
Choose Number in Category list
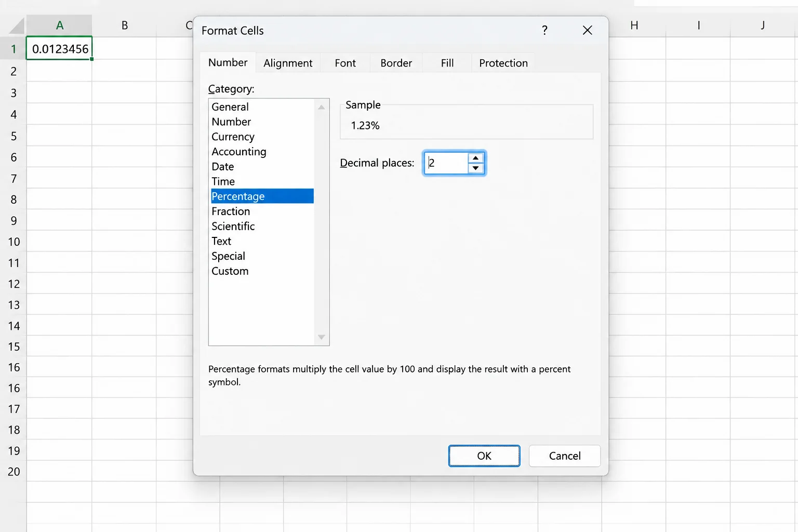coord(262,122)
